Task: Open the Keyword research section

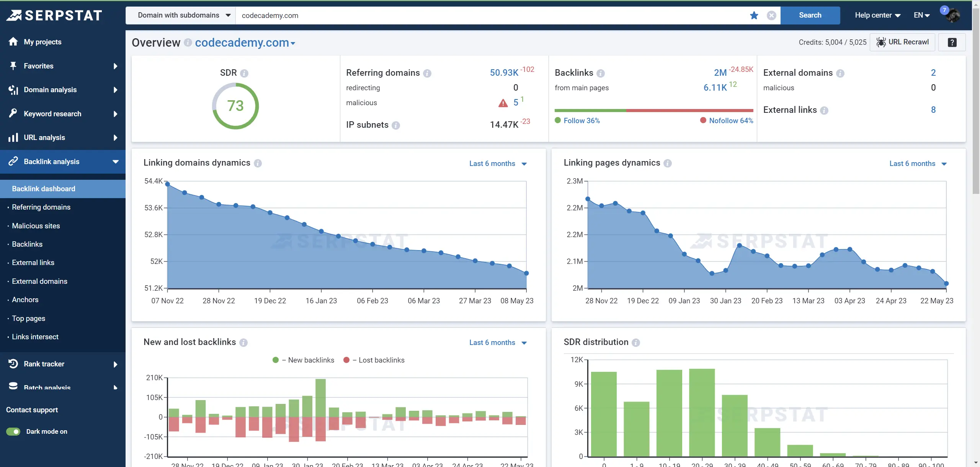Action: 52,114
